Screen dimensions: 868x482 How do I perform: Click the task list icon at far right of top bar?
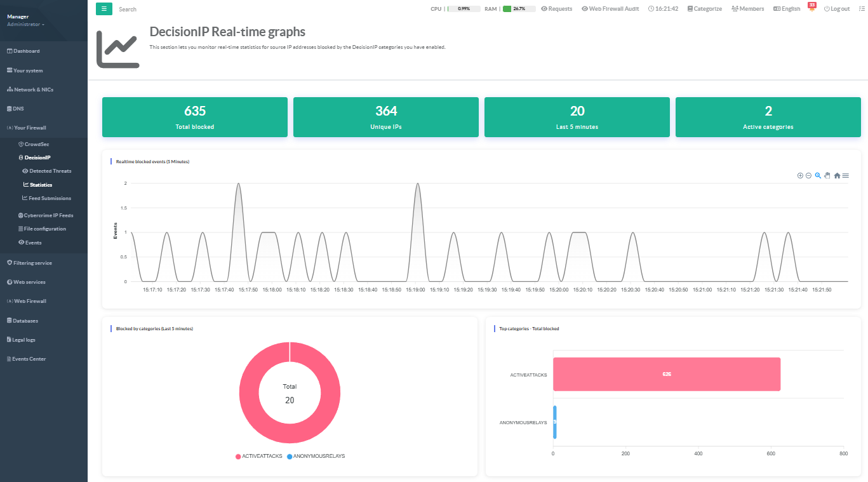click(861, 9)
